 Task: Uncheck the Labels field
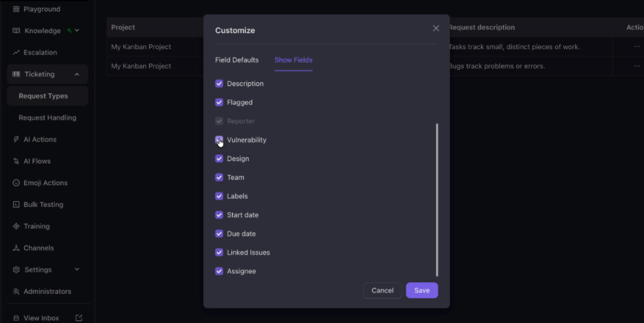(219, 196)
